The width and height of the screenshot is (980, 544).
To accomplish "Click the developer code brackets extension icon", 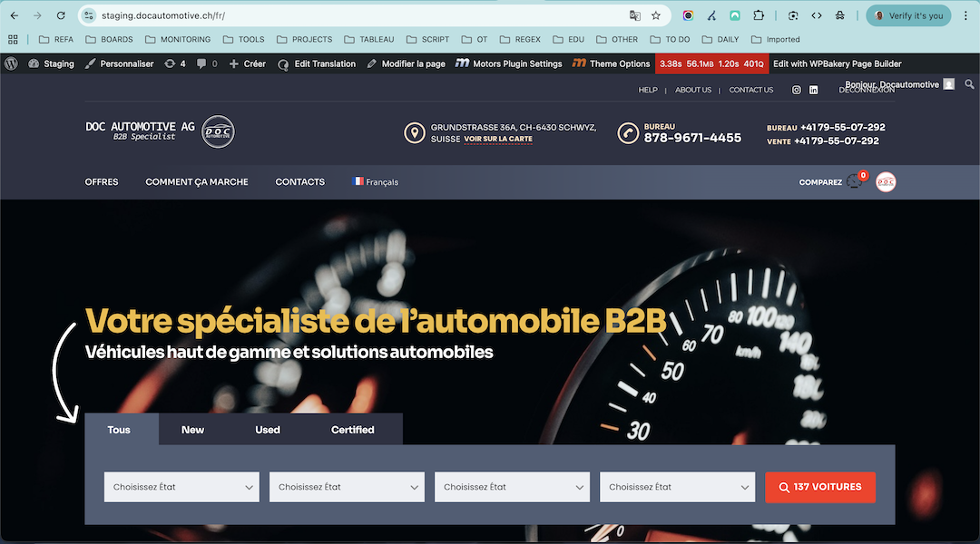I will click(x=817, y=15).
